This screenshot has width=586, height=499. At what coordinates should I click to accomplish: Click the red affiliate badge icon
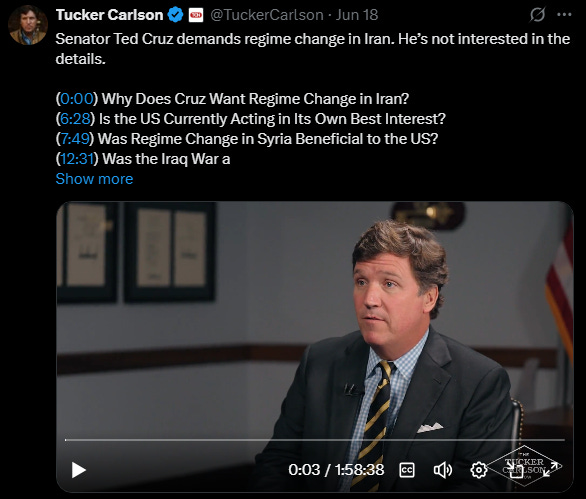click(x=196, y=15)
